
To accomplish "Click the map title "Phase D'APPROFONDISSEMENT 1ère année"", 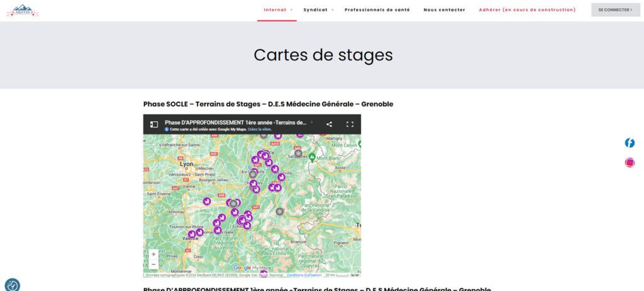I will [x=236, y=123].
